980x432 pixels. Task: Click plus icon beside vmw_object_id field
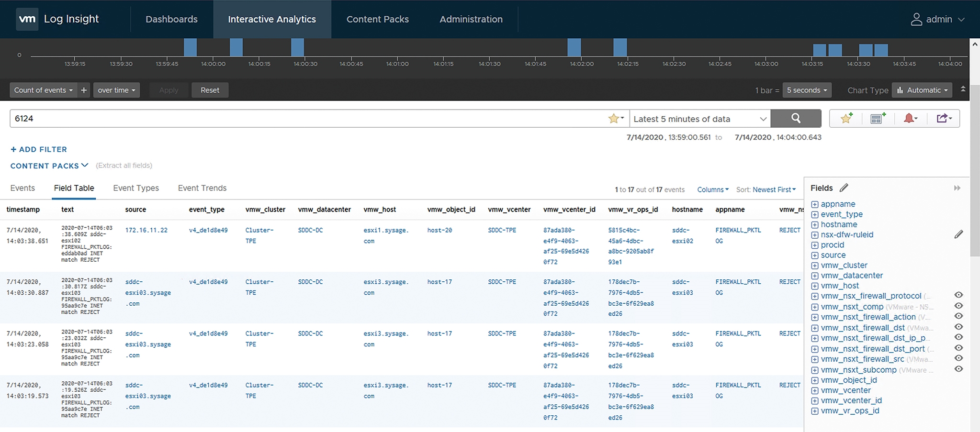[x=815, y=380]
